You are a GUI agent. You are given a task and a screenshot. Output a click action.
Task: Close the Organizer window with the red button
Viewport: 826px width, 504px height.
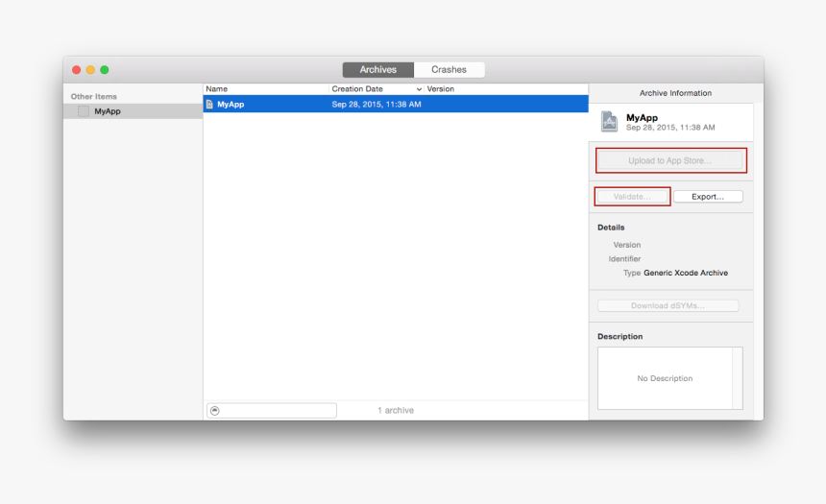click(x=77, y=69)
